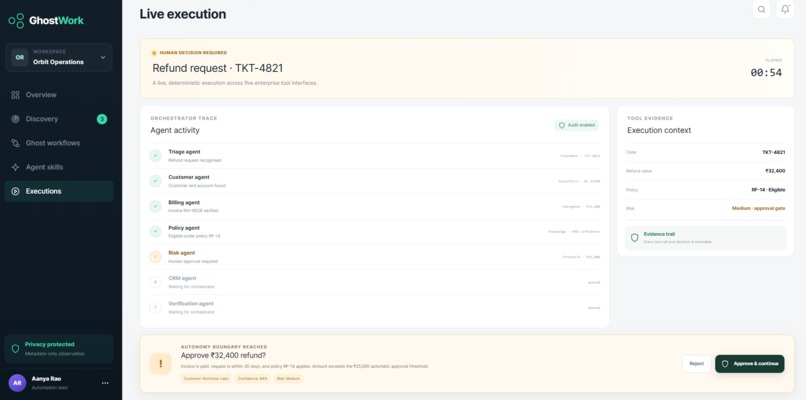
Task: Select the CRM agent row title
Action: point(182,278)
